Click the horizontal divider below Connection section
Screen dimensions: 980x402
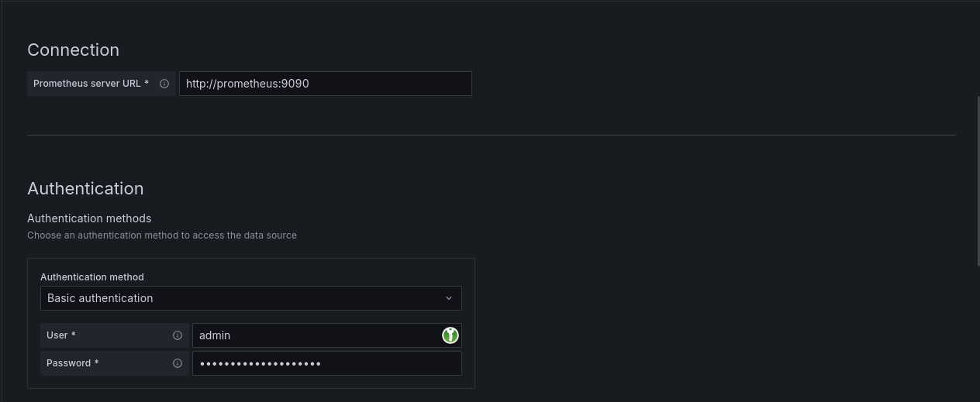(x=492, y=135)
